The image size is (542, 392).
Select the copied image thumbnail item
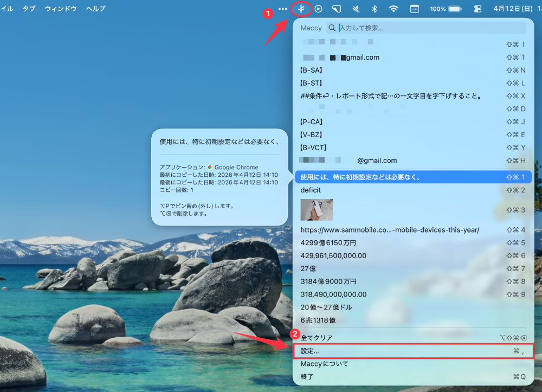click(317, 210)
